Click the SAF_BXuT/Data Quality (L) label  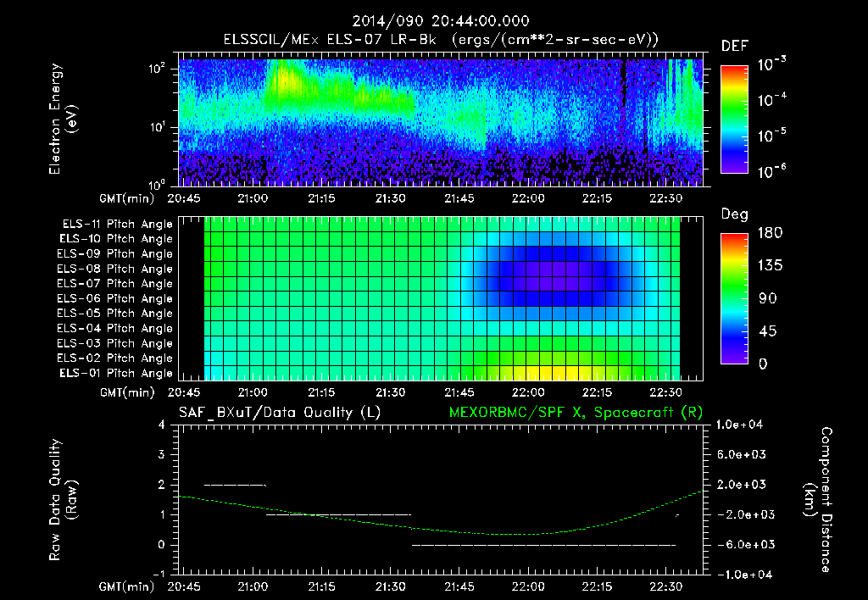280,413
